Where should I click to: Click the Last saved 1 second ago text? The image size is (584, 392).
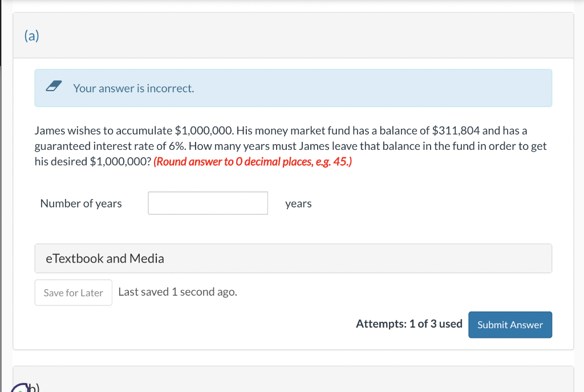[x=177, y=292]
